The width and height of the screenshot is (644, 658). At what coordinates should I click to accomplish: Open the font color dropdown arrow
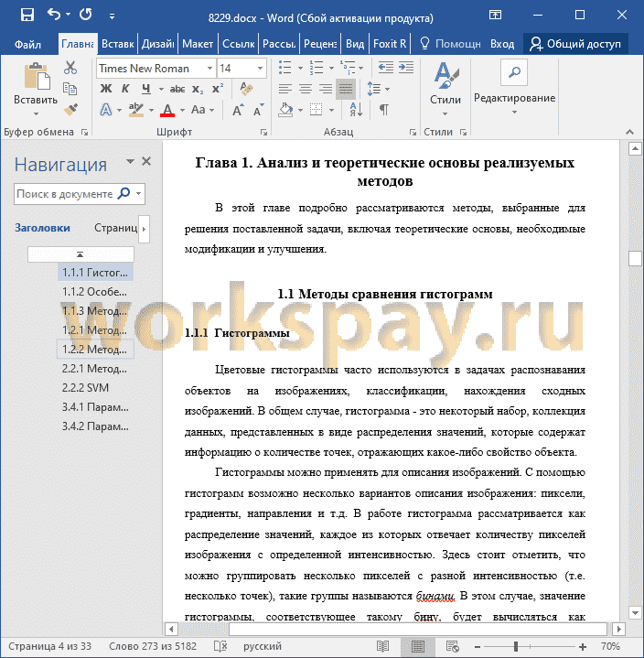182,111
